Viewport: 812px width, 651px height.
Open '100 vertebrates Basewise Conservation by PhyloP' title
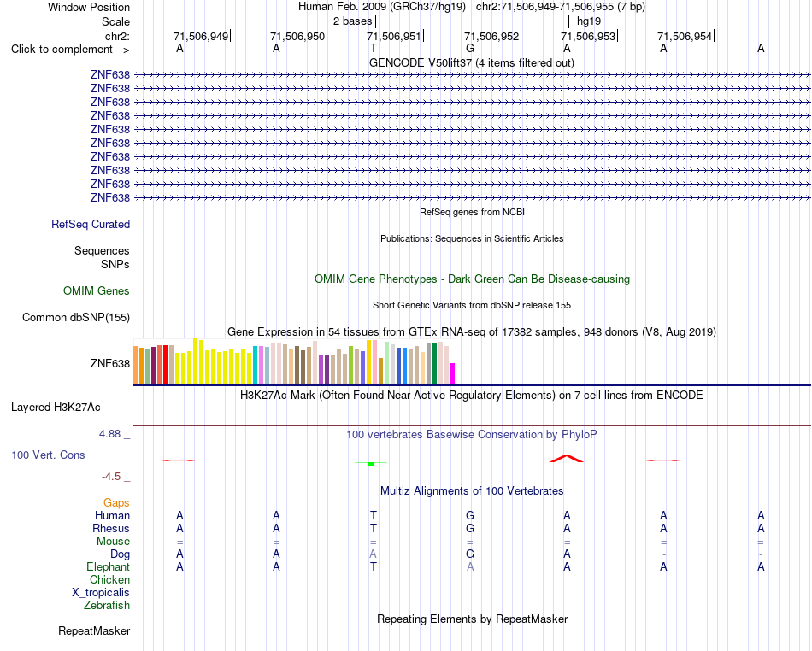coord(471,435)
